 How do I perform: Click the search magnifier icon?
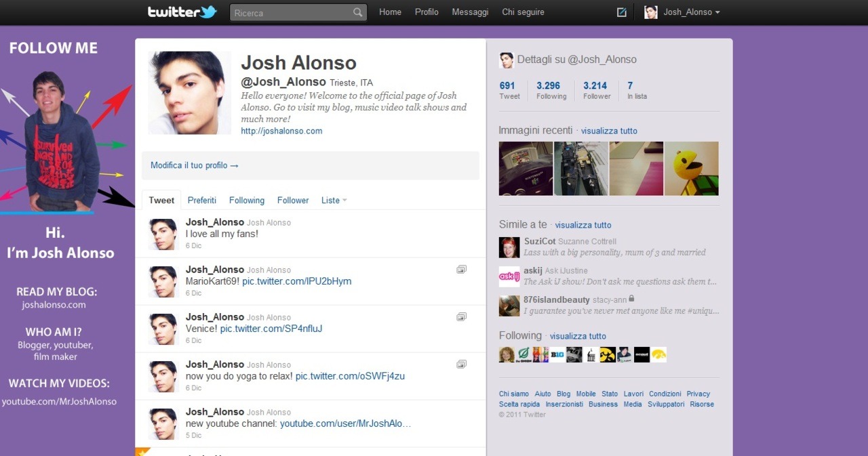(x=358, y=12)
